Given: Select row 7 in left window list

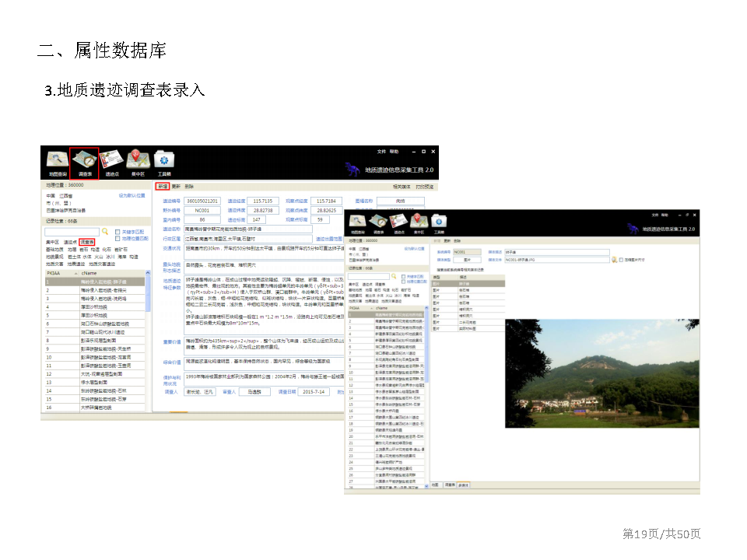Looking at the screenshot, I should 95,332.
